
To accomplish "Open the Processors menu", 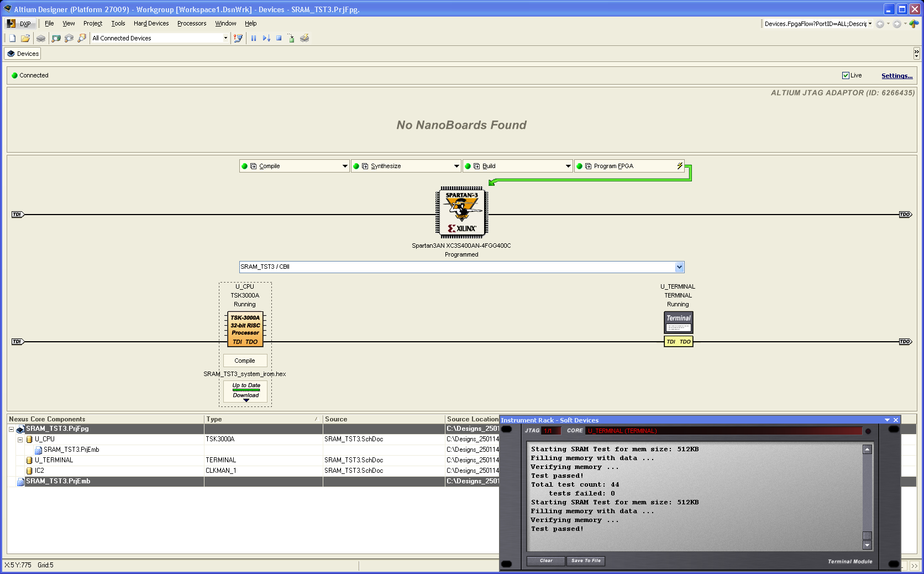I will click(192, 23).
